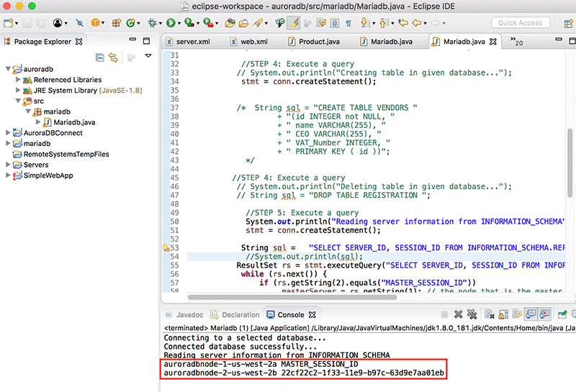
Task: Expand the Referenced Libraries tree node
Action: pyautogui.click(x=19, y=80)
